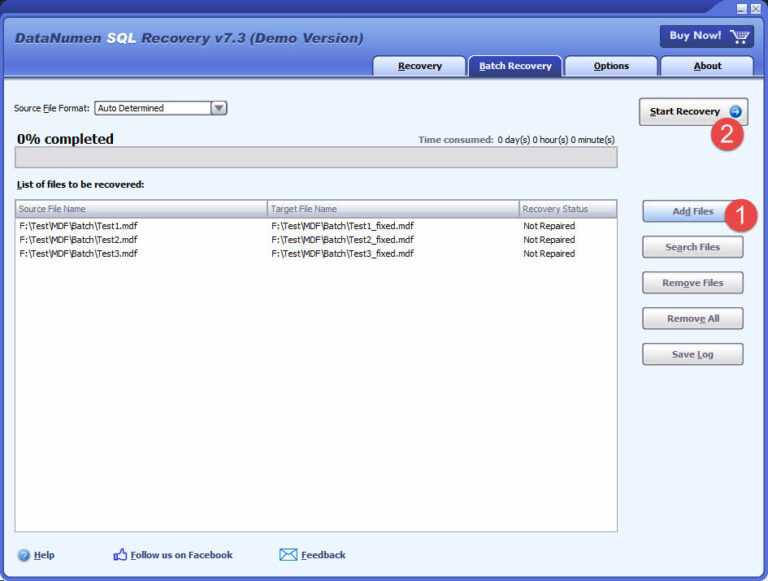This screenshot has height=581, width=768.
Task: Click Not Repaired status for Test1.mdf
Action: tap(549, 226)
